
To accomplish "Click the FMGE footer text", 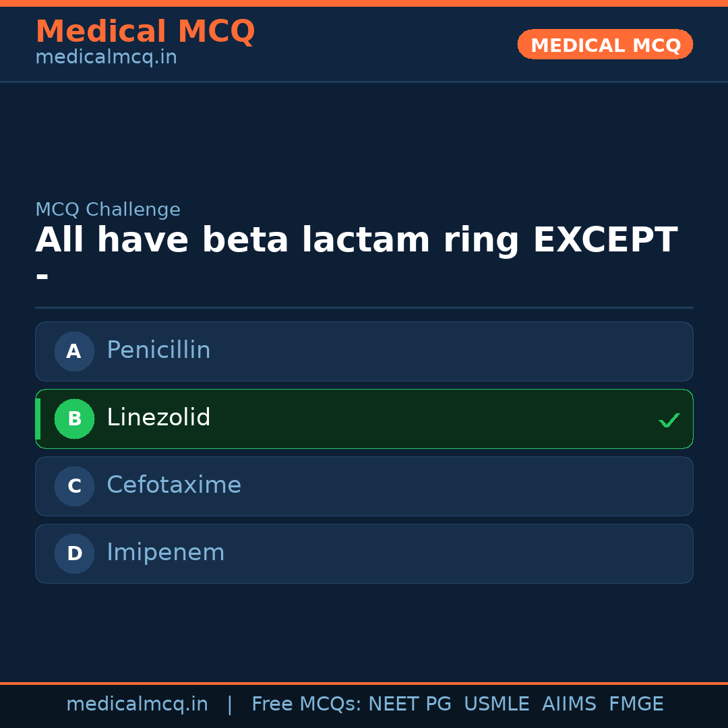I will coord(636,704).
